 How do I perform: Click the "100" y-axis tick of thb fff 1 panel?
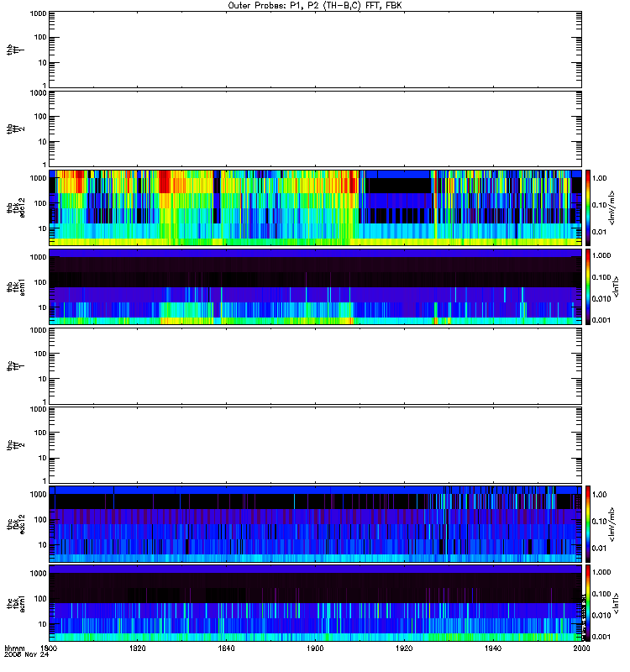tap(40, 37)
